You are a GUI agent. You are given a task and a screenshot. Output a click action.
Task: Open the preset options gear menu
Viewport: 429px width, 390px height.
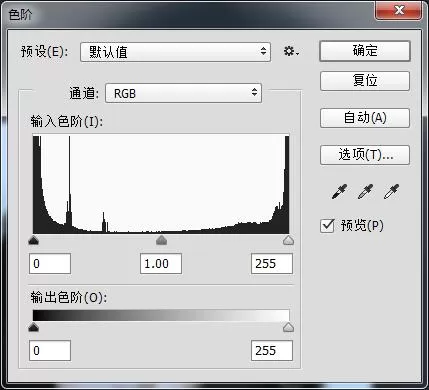coord(291,52)
